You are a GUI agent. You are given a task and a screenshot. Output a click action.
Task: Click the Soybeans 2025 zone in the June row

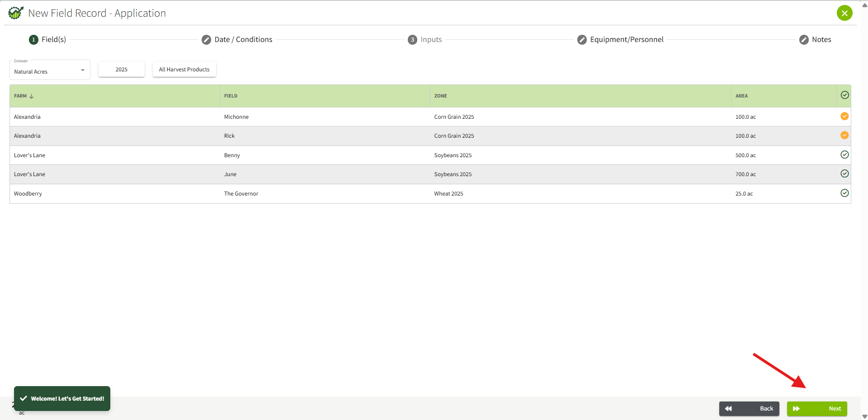point(453,174)
